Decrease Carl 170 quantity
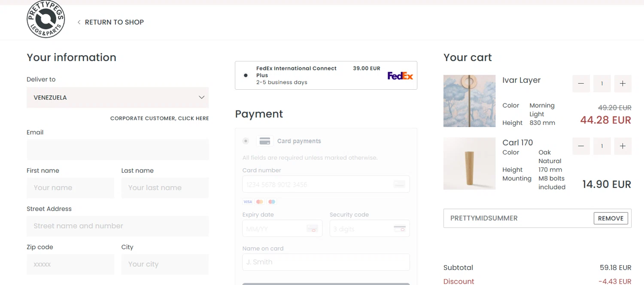The image size is (644, 285). tap(581, 146)
